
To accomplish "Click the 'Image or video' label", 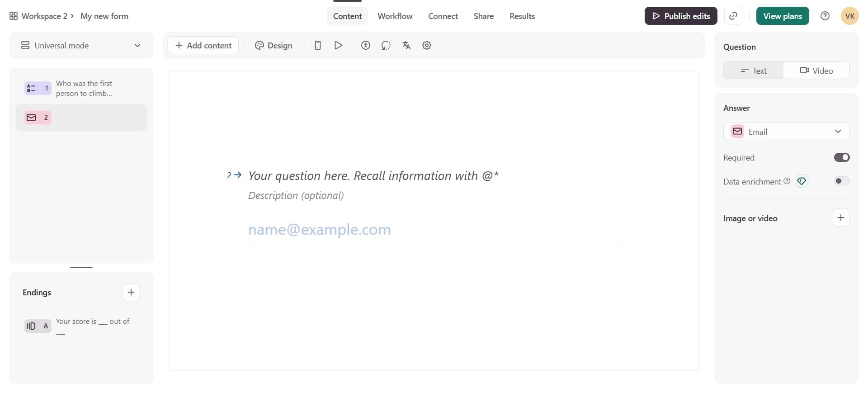I will (x=750, y=218).
